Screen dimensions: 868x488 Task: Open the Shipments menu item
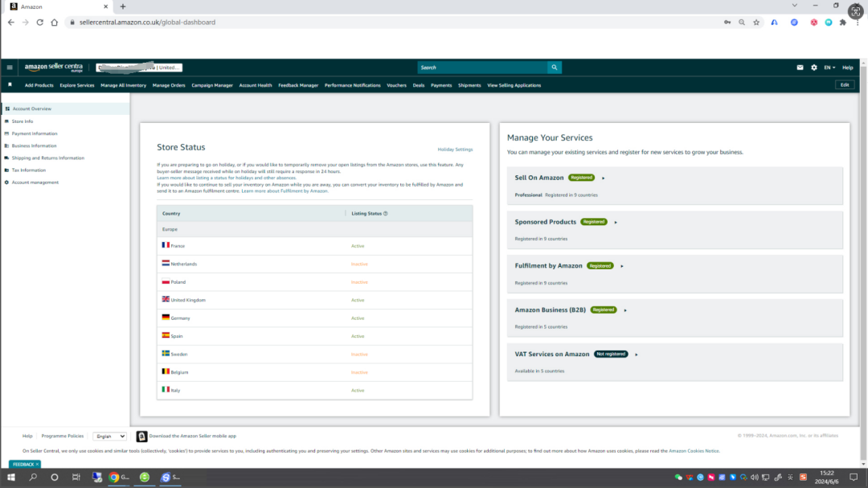469,85
